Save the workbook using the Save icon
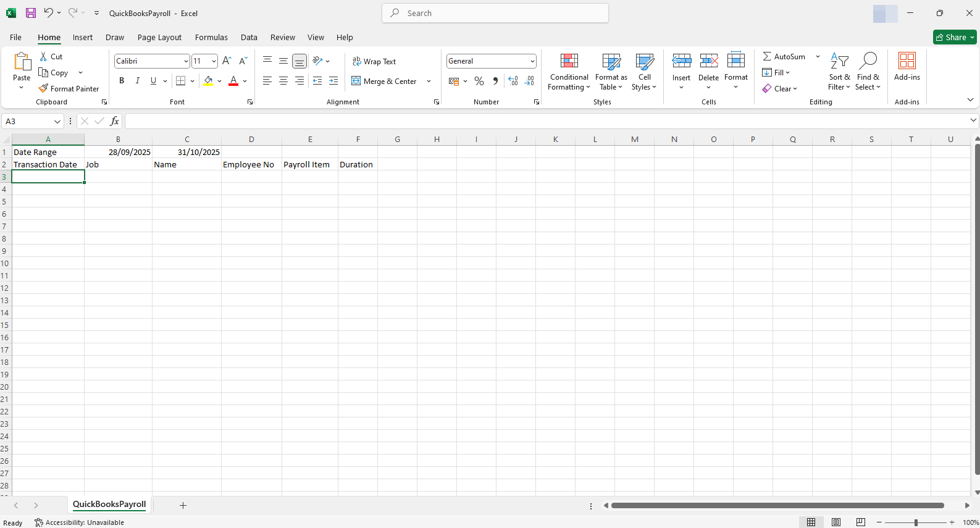This screenshot has height=528, width=980. [30, 13]
